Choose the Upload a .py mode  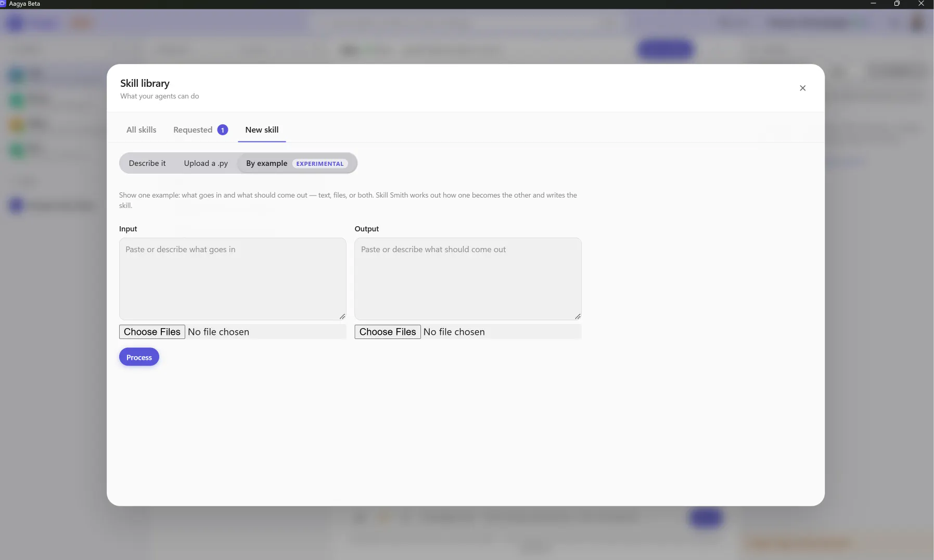206,163
